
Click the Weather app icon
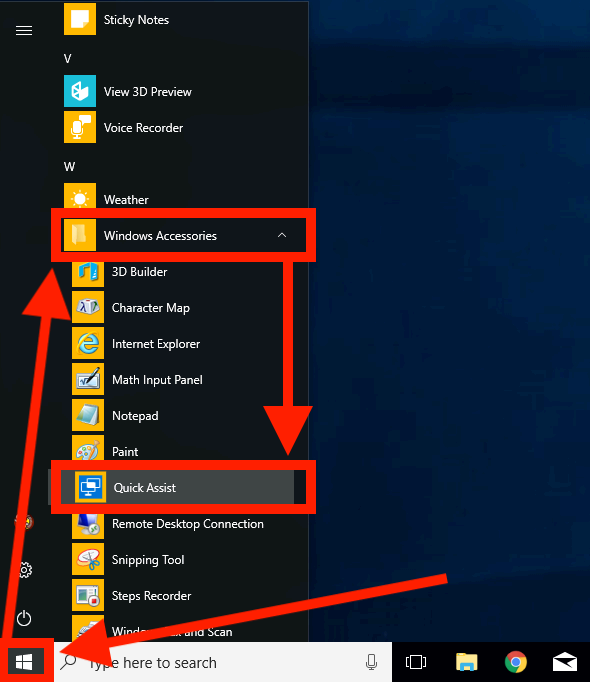click(80, 197)
